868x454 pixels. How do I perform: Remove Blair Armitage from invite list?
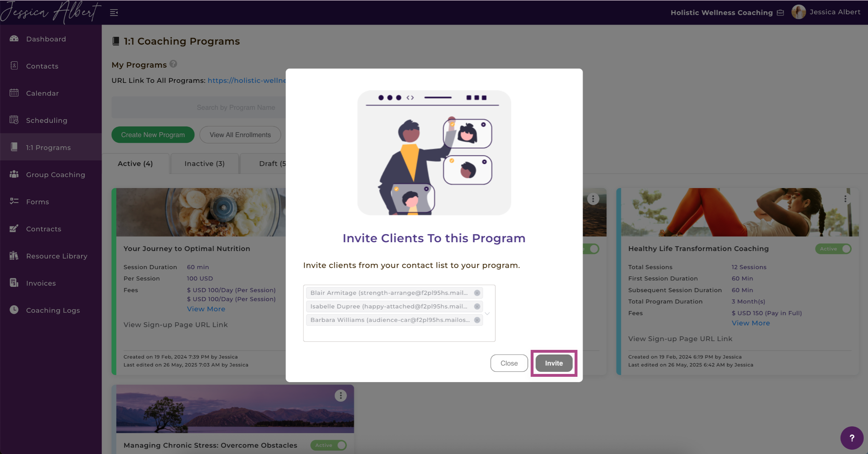coord(477,293)
